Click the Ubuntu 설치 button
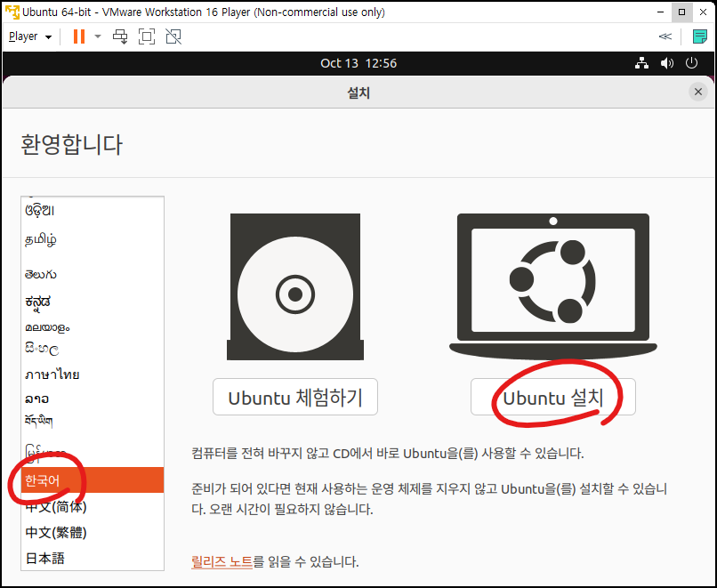The image size is (717, 588). coord(552,397)
